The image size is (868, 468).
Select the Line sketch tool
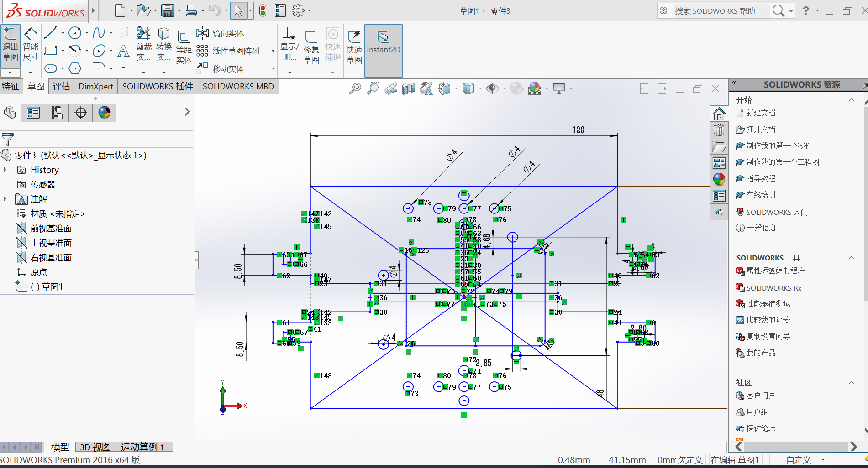[x=51, y=33]
